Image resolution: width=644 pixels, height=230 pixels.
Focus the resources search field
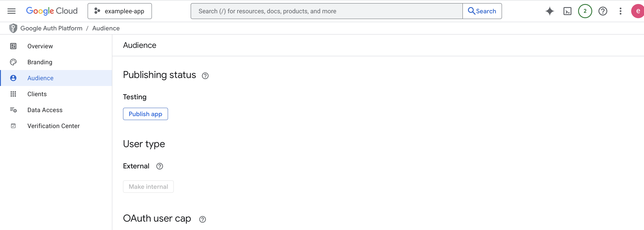[326, 11]
